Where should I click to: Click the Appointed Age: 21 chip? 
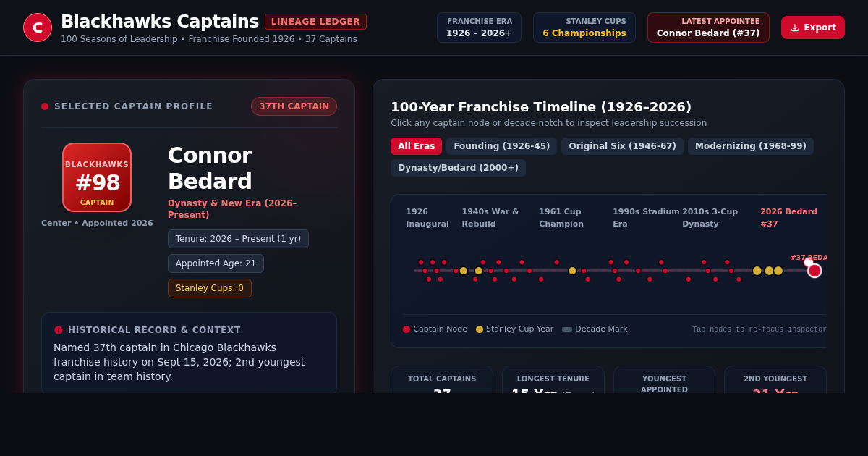(x=216, y=263)
